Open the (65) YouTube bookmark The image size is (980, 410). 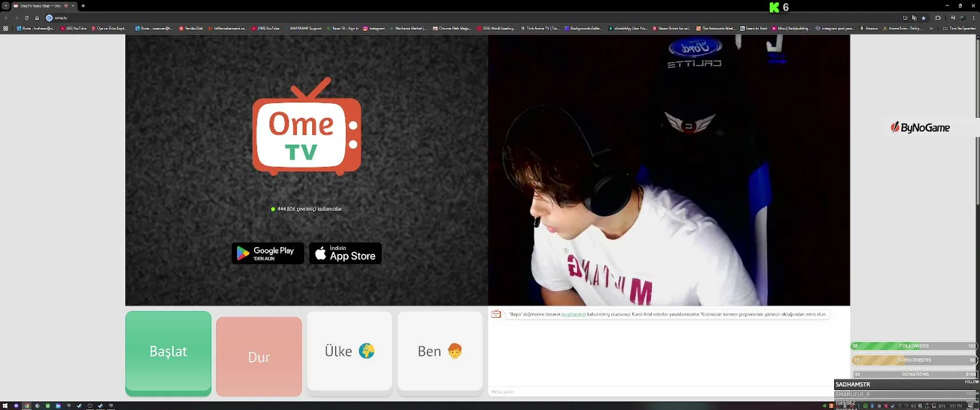[73, 28]
